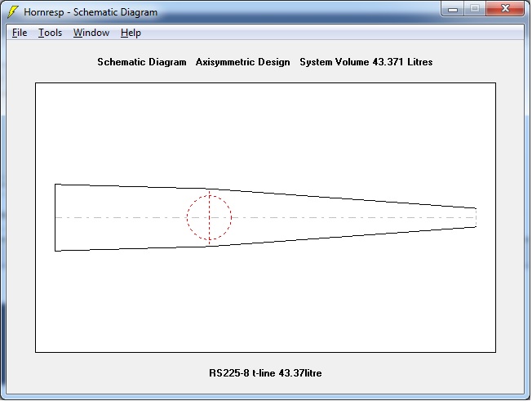The height and width of the screenshot is (401, 532).
Task: Open the Help menu
Action: pos(131,33)
